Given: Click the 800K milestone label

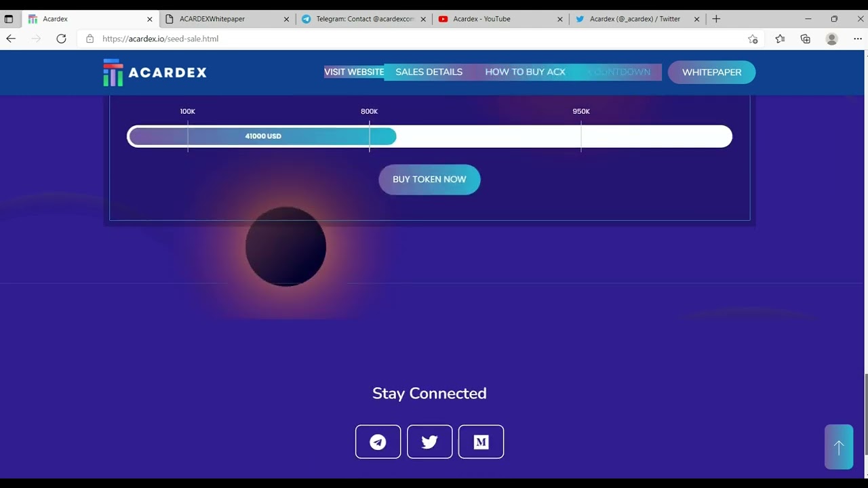Looking at the screenshot, I should (x=370, y=111).
